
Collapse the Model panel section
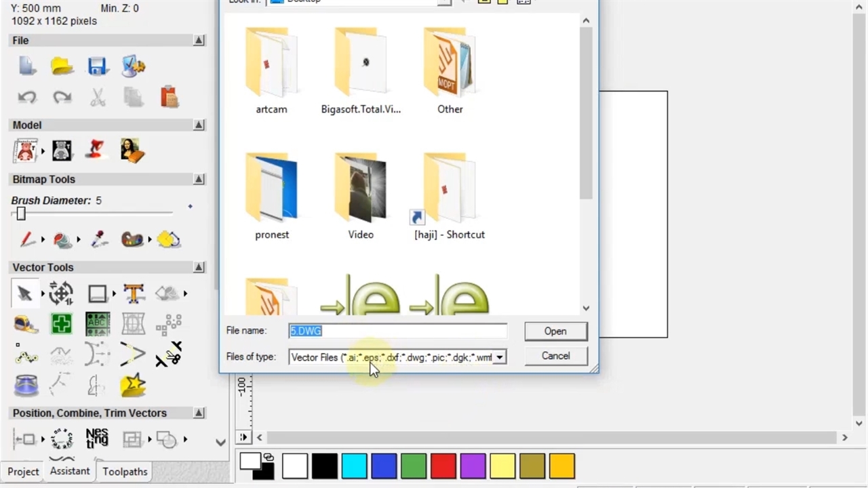[x=199, y=125]
